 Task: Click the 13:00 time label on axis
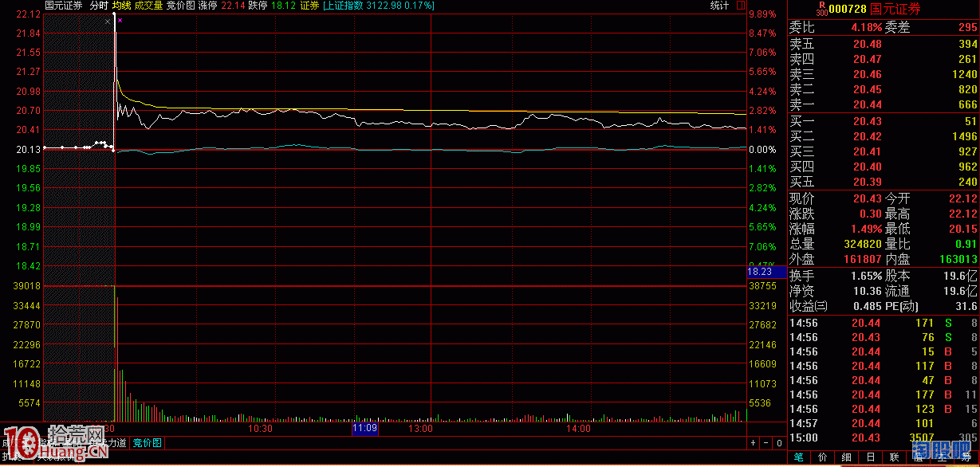point(420,429)
